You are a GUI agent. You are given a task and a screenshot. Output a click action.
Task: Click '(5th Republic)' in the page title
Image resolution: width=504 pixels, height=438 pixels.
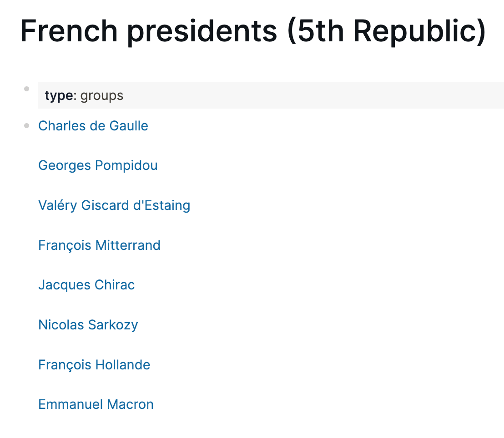387,31
